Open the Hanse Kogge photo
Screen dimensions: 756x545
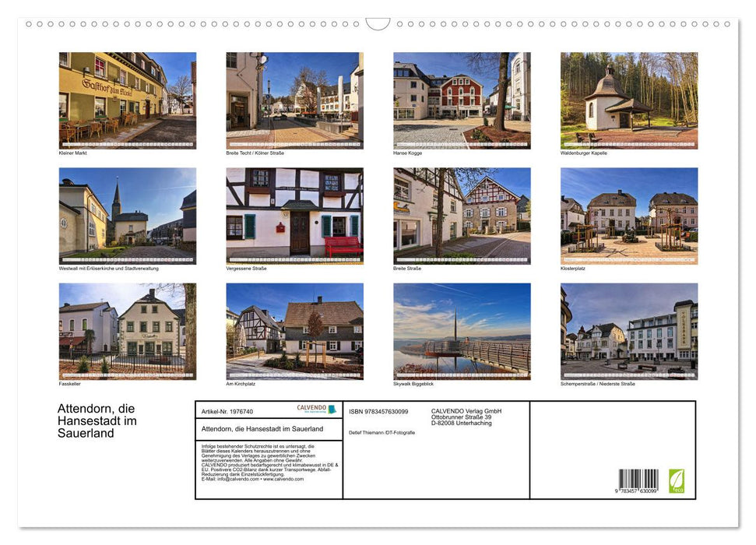[461, 100]
